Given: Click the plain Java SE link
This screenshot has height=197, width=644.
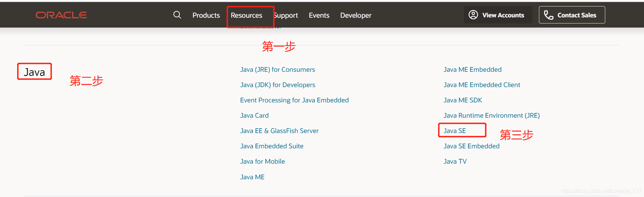Looking at the screenshot, I should click(x=455, y=131).
